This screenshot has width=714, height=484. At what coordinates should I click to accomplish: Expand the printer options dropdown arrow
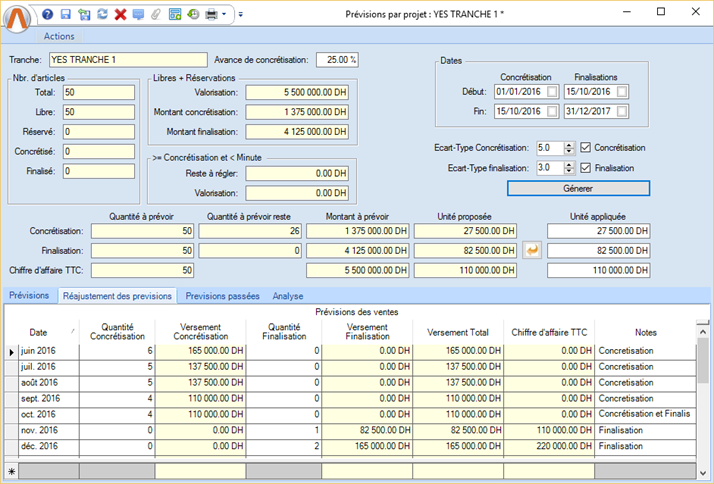(x=225, y=14)
